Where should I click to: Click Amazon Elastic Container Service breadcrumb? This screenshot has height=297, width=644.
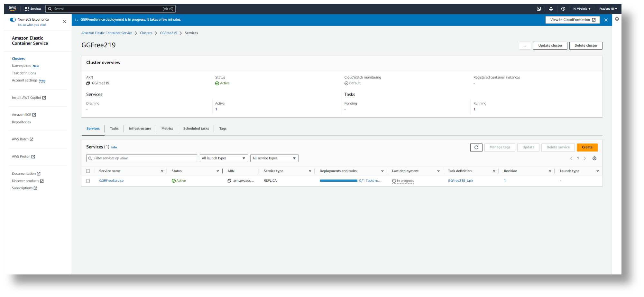click(107, 33)
